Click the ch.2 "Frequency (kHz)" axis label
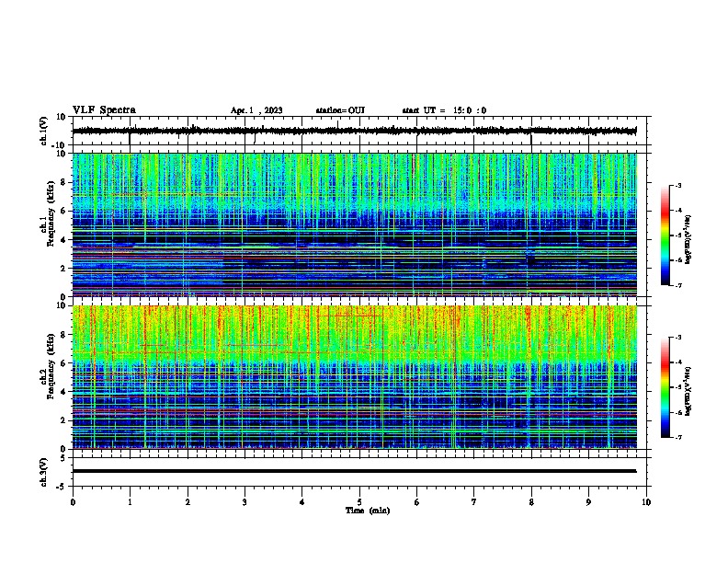The image size is (728, 563). click(x=51, y=366)
